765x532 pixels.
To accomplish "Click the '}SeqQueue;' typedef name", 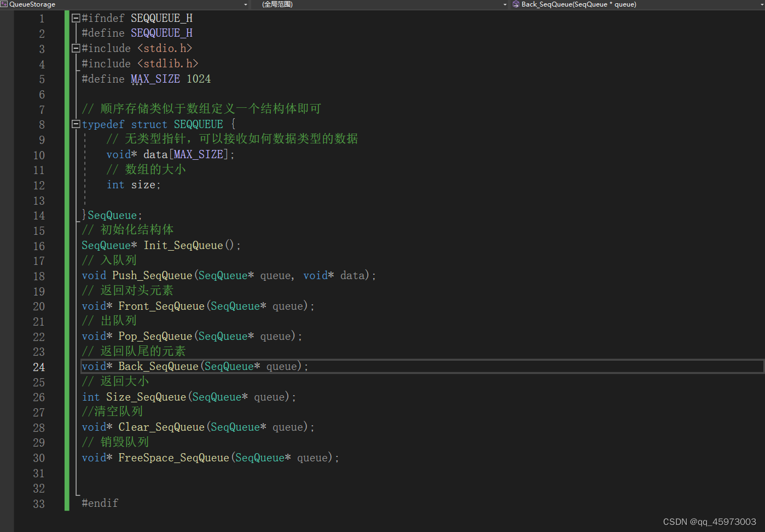I will pos(112,215).
